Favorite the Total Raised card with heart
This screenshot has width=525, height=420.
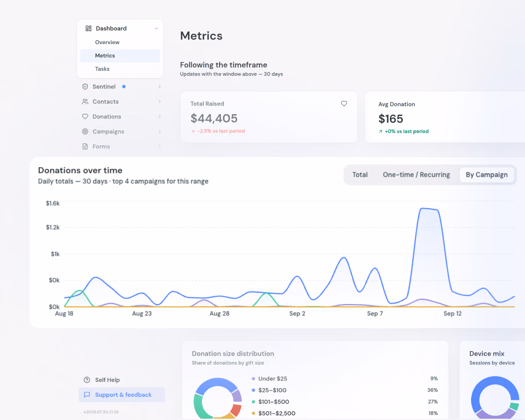[344, 104]
